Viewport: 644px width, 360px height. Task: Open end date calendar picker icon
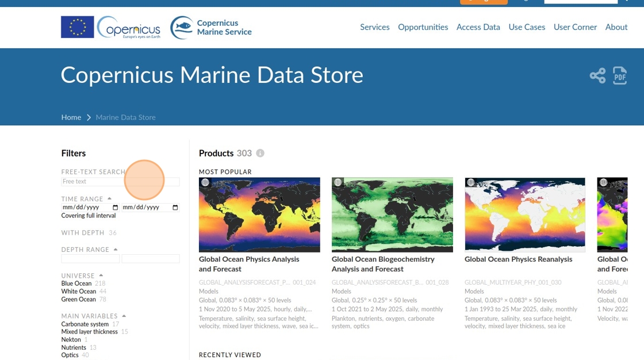coord(175,208)
